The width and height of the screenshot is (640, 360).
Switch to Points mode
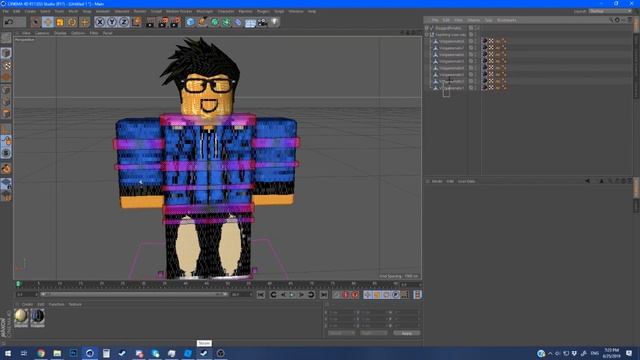(6, 90)
